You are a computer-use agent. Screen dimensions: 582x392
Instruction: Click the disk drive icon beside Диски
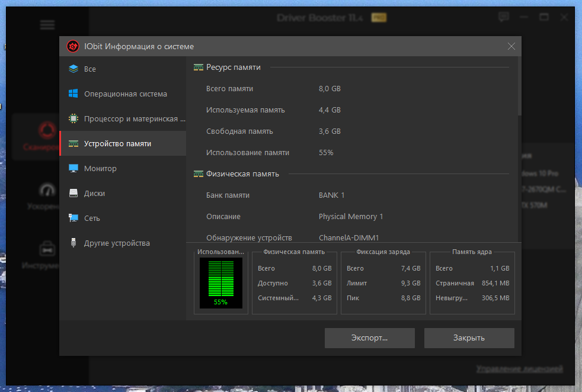coord(73,193)
